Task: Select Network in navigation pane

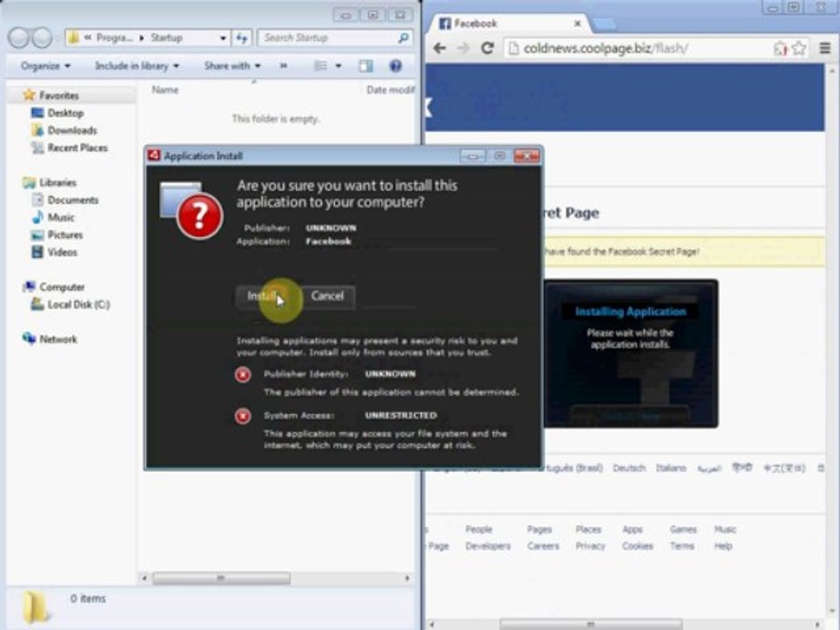Action: (58, 339)
